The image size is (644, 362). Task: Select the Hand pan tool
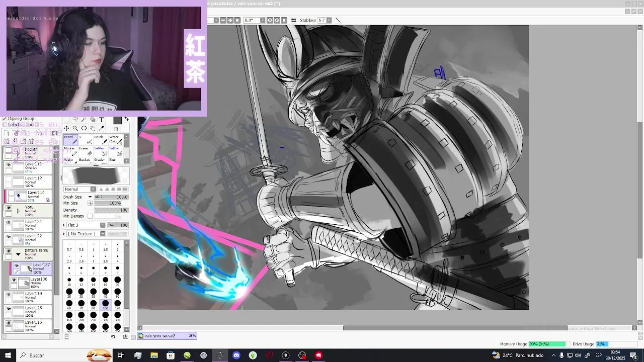[x=93, y=128]
